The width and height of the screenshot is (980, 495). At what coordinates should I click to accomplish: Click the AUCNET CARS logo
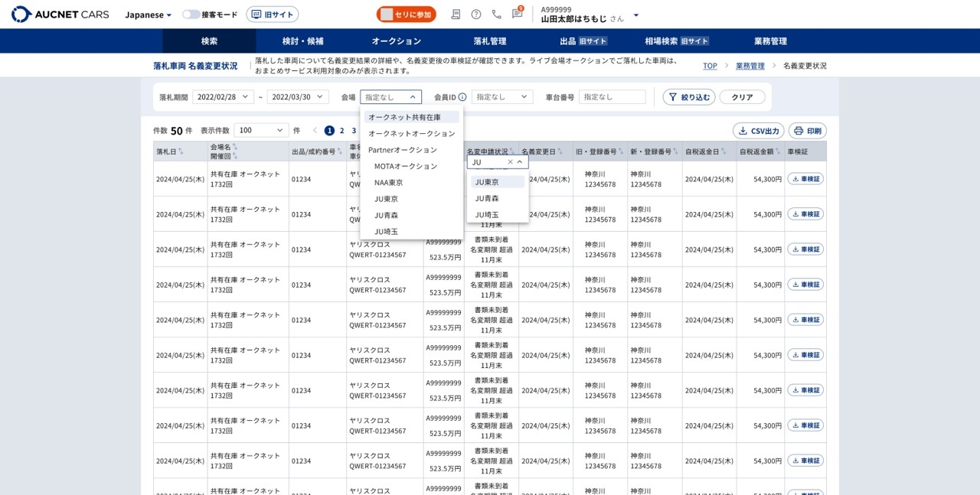pos(60,15)
